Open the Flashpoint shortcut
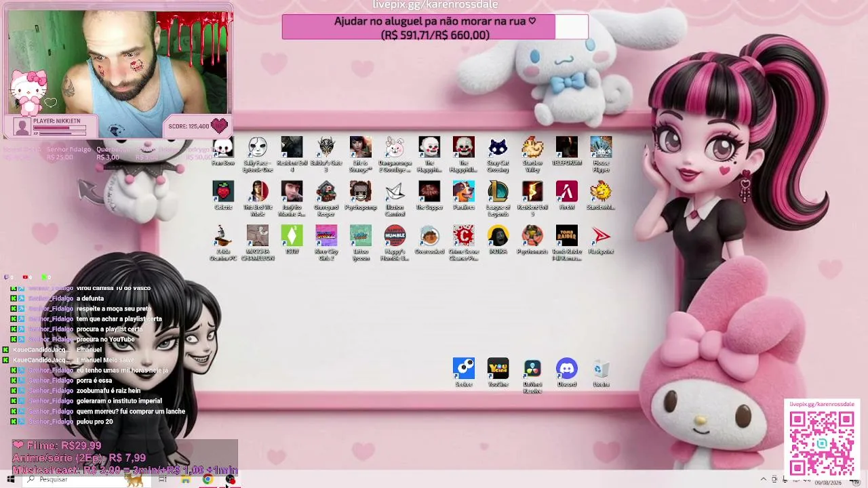868x488 pixels. (601, 240)
